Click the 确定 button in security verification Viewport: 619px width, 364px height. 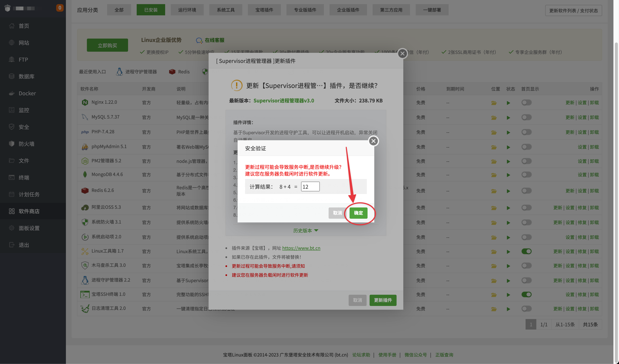[x=358, y=213]
